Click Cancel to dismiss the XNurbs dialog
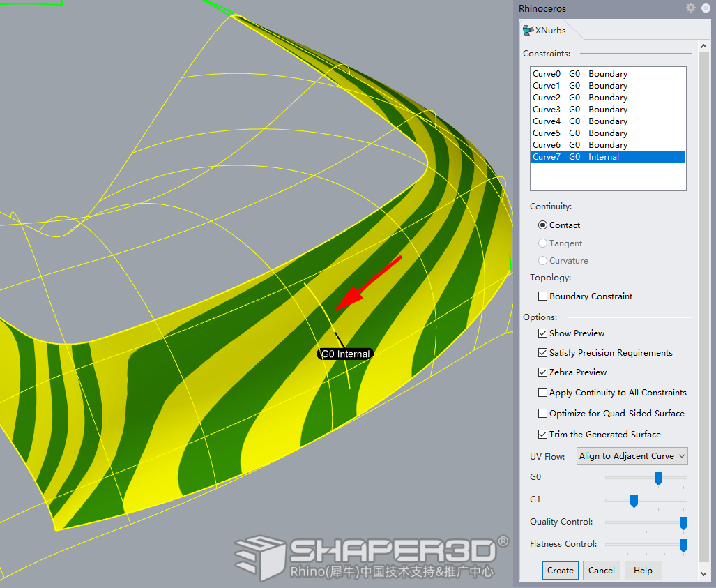 (601, 570)
